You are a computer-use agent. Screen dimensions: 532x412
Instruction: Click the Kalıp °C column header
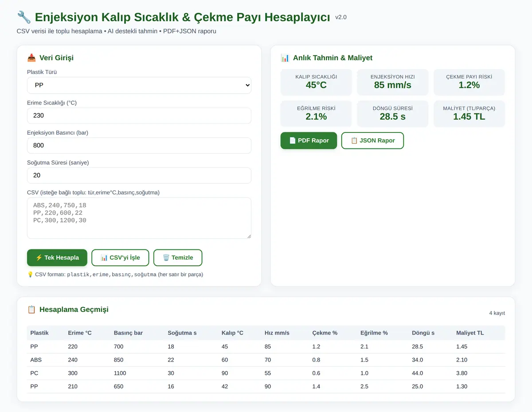pyautogui.click(x=232, y=333)
